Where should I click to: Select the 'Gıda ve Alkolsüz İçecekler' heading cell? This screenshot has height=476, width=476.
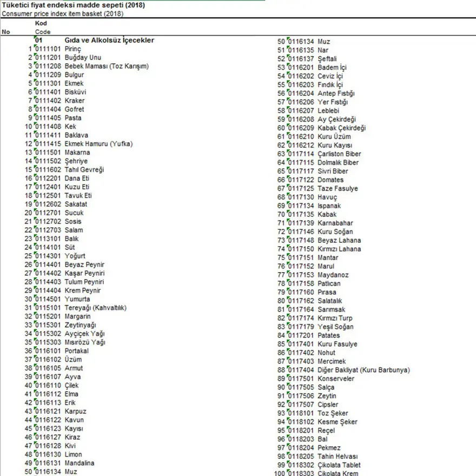pyautogui.click(x=109, y=41)
